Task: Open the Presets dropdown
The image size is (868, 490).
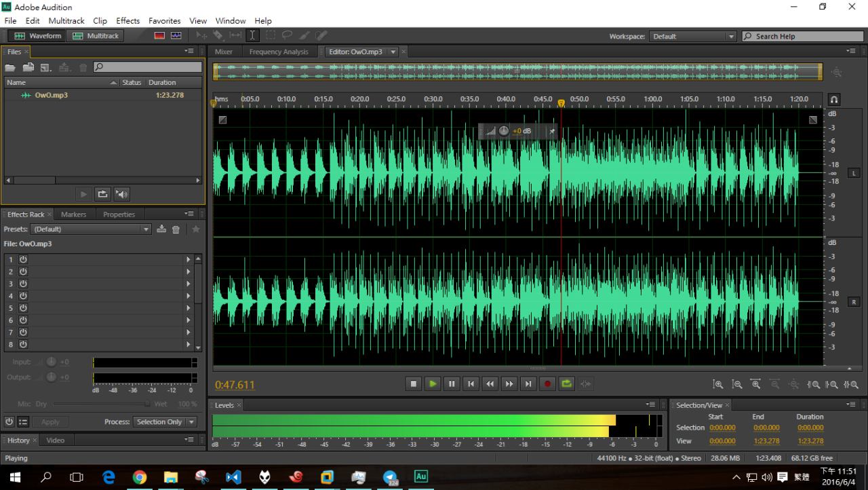Action: [x=146, y=229]
